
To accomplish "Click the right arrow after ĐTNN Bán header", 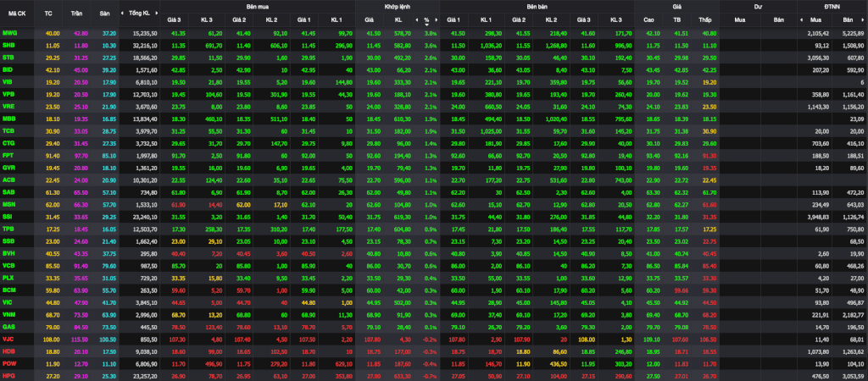I will (864, 20).
